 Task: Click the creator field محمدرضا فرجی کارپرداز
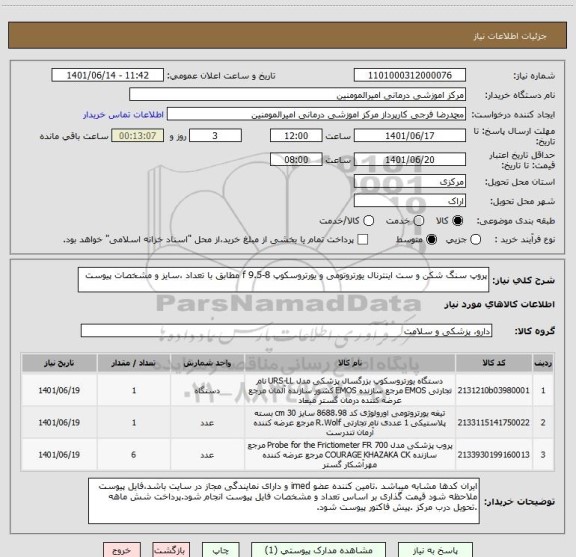pos(316,115)
